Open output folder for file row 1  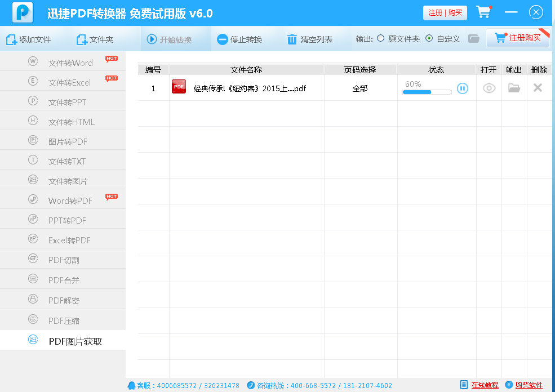tap(514, 88)
